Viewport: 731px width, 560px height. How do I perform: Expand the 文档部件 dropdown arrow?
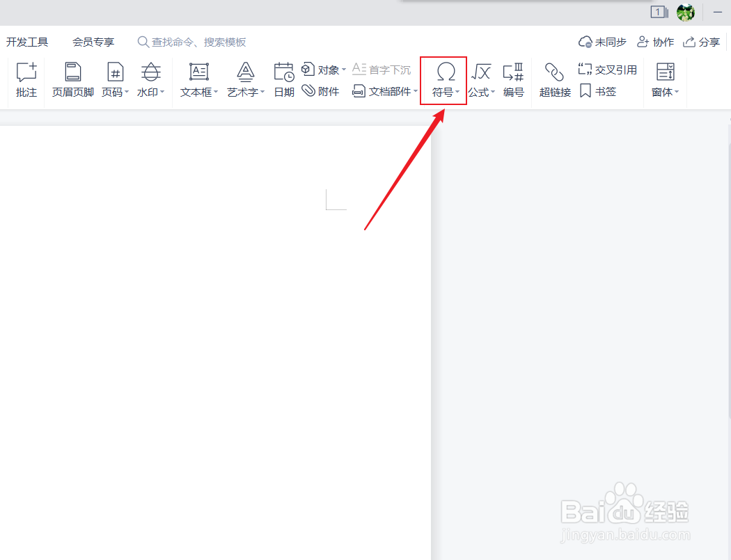[416, 91]
